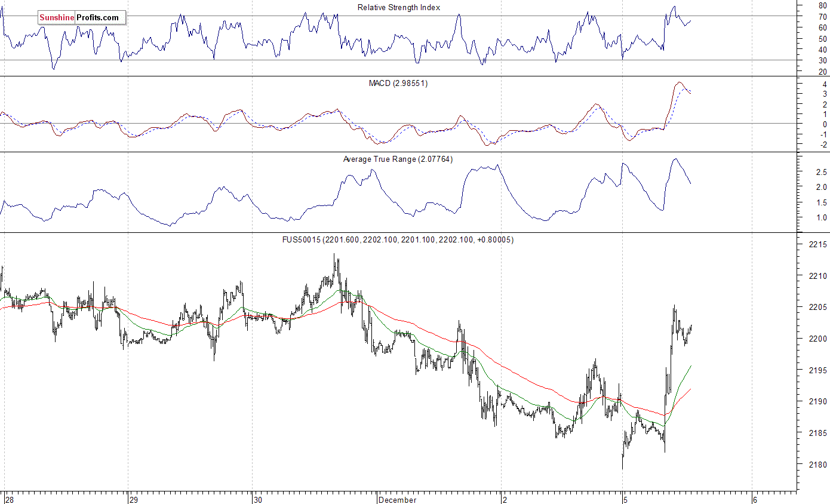Click the 2195 price axis value
This screenshot has height=504, width=830.
818,370
